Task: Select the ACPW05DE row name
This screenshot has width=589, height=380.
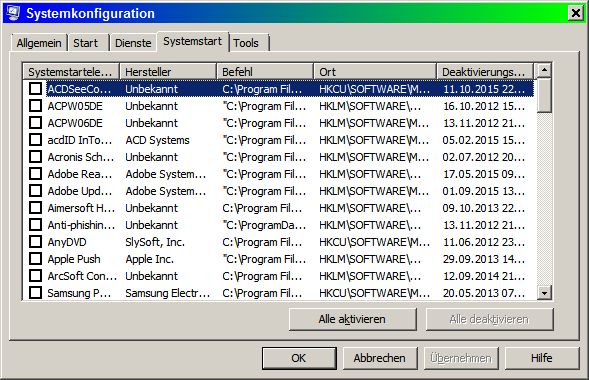Action: point(75,106)
